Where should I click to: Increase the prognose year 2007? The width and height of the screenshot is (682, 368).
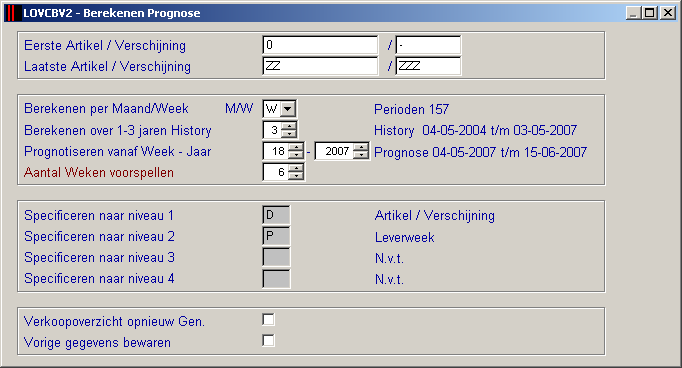(x=361, y=147)
